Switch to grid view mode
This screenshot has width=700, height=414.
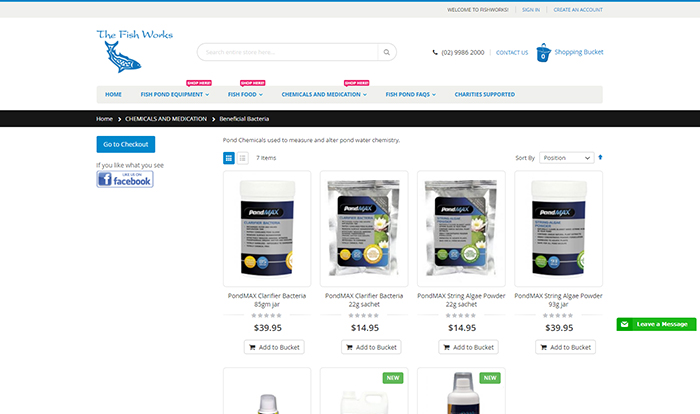coord(229,158)
